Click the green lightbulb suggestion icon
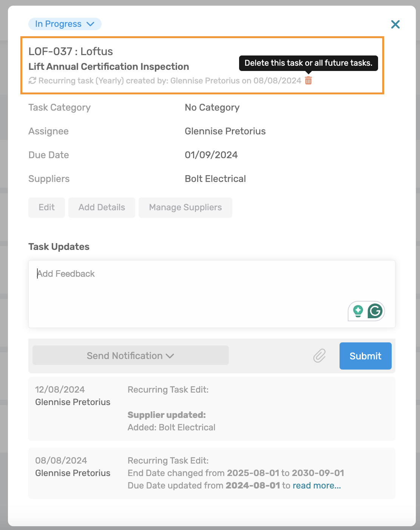420x530 pixels. [x=358, y=311]
